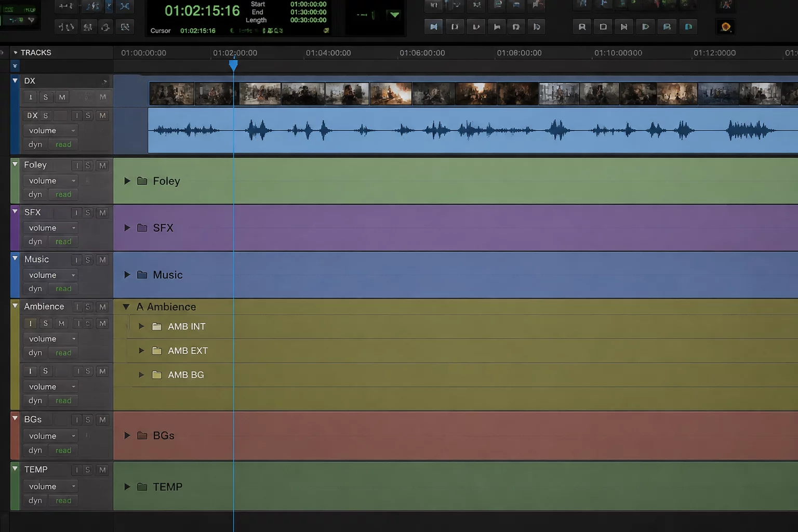The width and height of the screenshot is (798, 532).
Task: Click the teal-colored transport button
Action: (x=688, y=26)
